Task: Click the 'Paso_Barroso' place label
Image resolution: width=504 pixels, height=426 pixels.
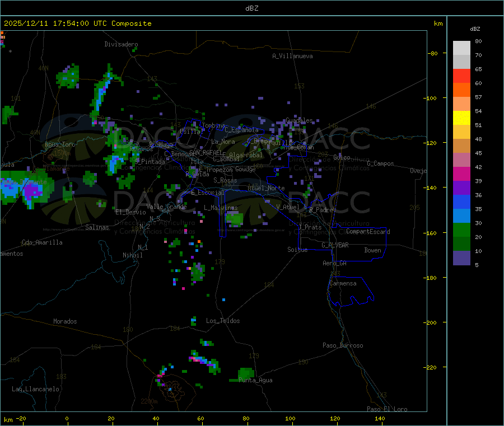Action: tap(343, 345)
